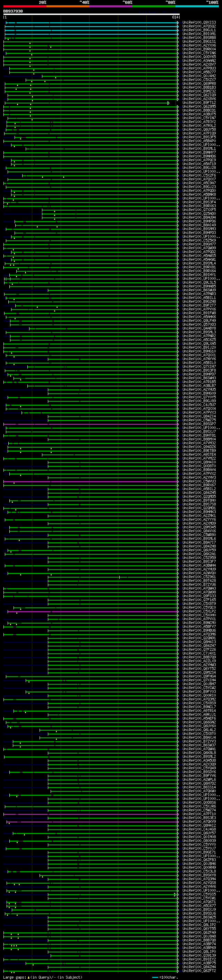Click the orange ~40% identity legend bar
Screen dimensions: 222x980
[68, 6]
